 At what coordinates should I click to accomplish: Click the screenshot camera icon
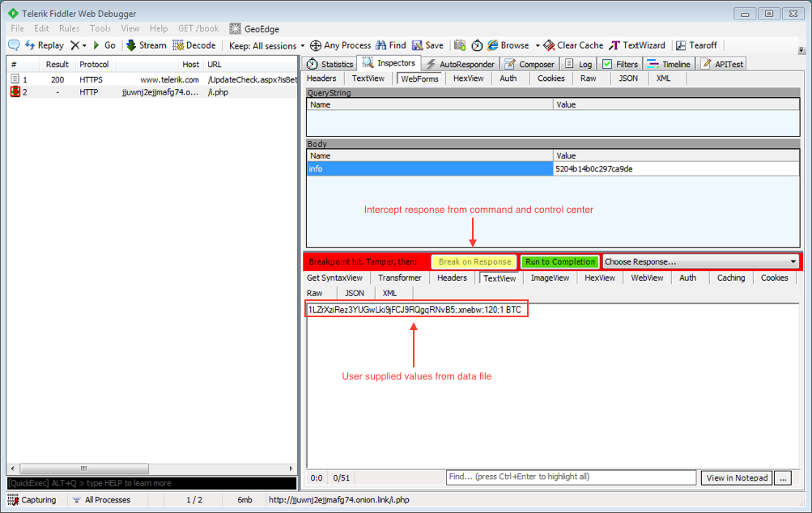[x=459, y=45]
